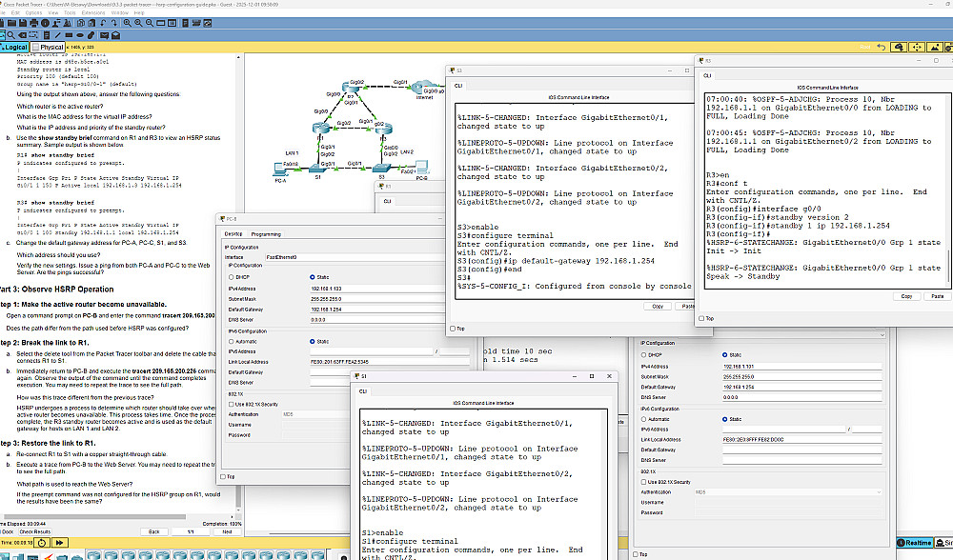Select the DHCP radio button in PC-B

(232, 277)
